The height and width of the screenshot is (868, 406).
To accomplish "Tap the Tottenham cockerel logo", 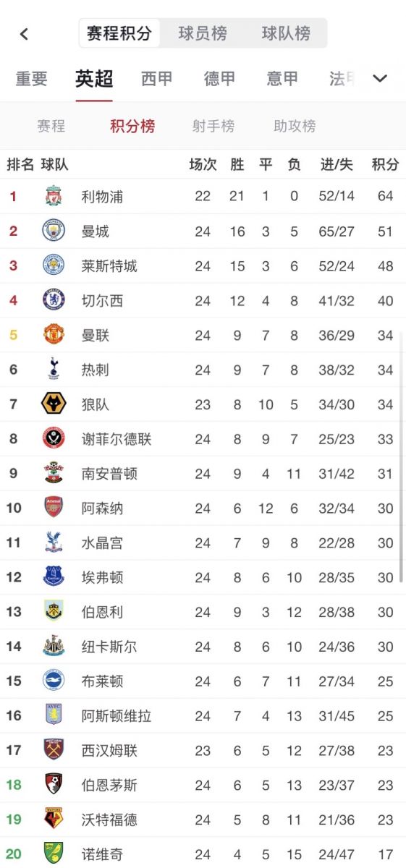I will (x=54, y=370).
